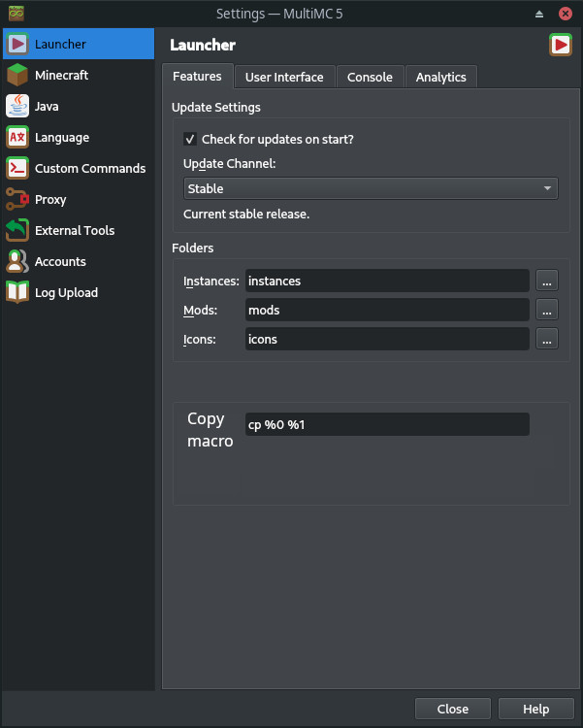Browse for the Icons folder
The width and height of the screenshot is (583, 728).
[547, 340]
